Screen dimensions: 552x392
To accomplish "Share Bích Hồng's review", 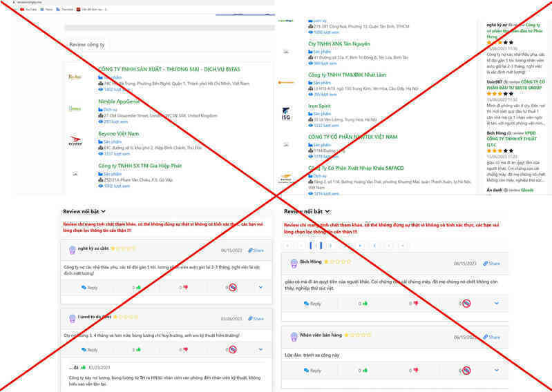I will coord(491,264).
